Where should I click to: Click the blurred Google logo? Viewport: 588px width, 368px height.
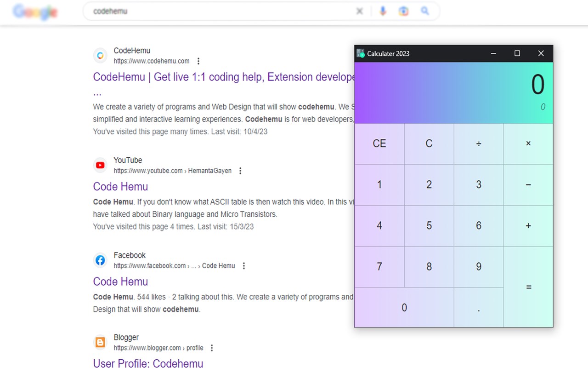coord(35,11)
